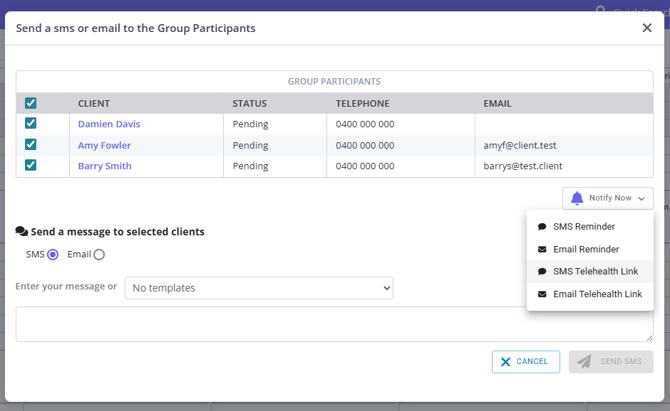670x411 pixels.
Task: Select the Email radio button
Action: tap(99, 255)
